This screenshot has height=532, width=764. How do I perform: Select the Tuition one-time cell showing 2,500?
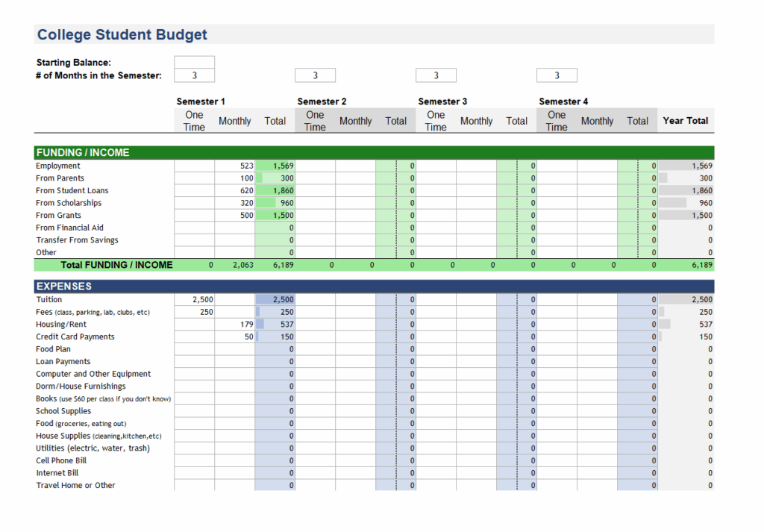[x=194, y=299]
